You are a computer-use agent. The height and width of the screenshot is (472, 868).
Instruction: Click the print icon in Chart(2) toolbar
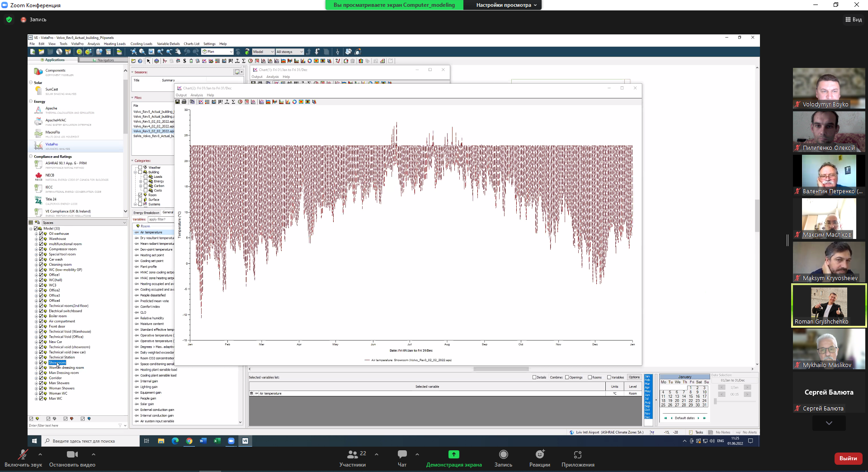184,102
